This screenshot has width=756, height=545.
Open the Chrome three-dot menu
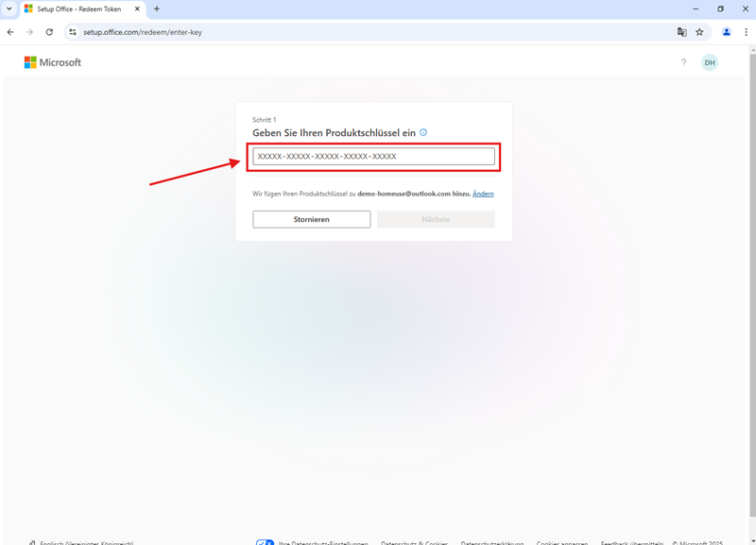[746, 32]
